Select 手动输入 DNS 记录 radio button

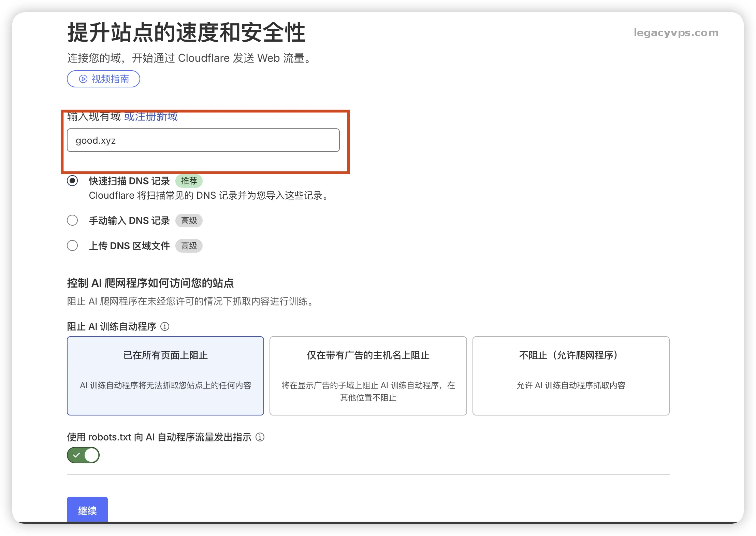coord(72,220)
